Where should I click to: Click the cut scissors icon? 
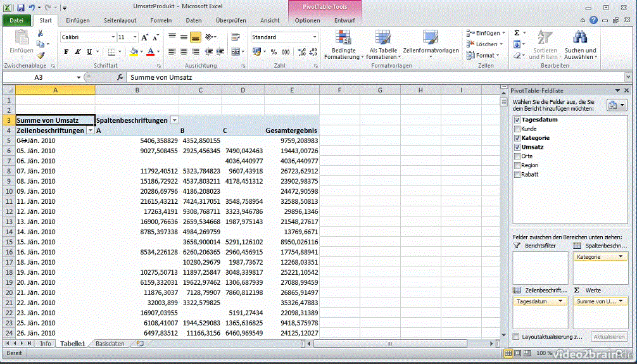pyautogui.click(x=41, y=34)
